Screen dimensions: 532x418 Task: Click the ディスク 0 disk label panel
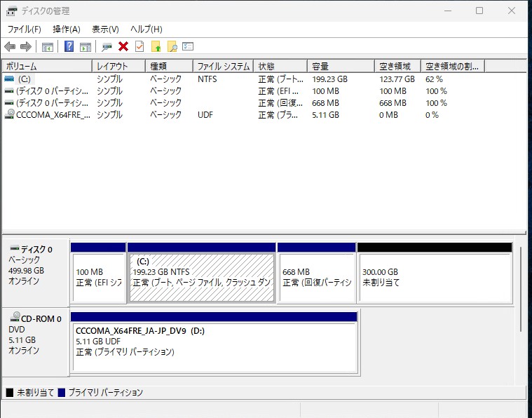click(36, 273)
